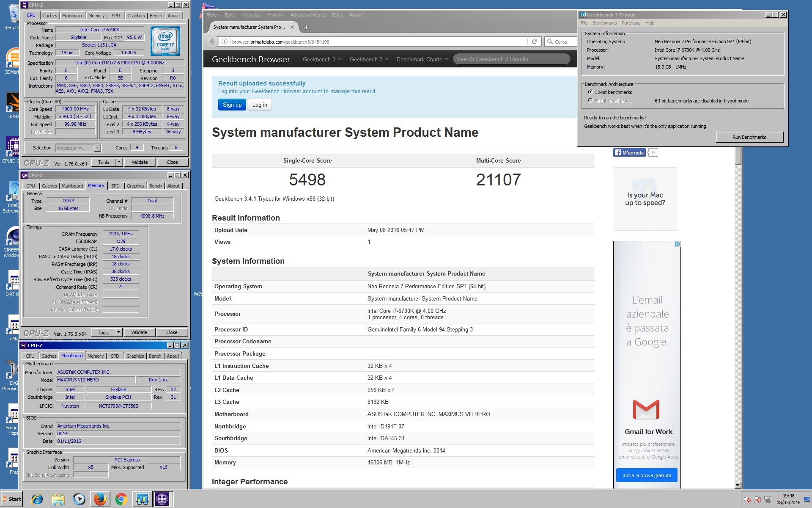Screen dimensions: 812x508
Task: Click Validate in top CPU-Z window
Action: coord(140,162)
